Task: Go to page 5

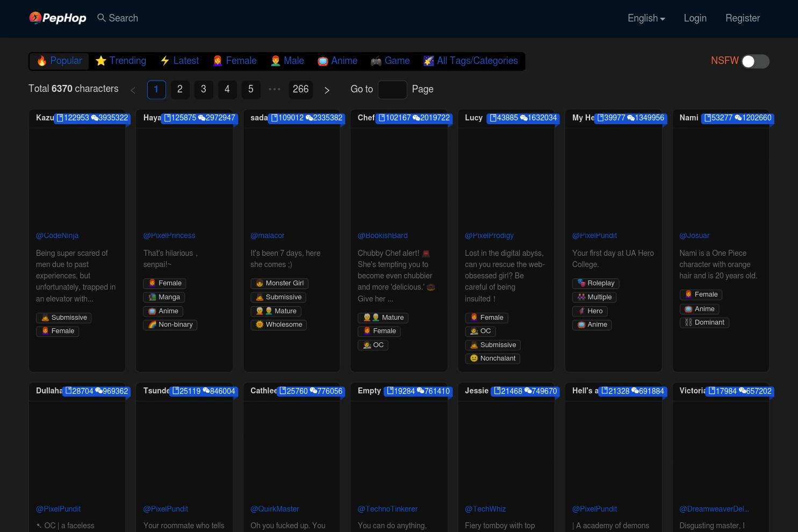Action: pos(251,89)
